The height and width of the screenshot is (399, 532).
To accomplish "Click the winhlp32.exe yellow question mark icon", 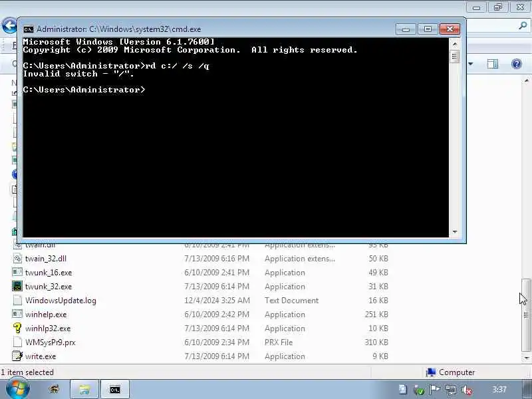I will 17,328.
